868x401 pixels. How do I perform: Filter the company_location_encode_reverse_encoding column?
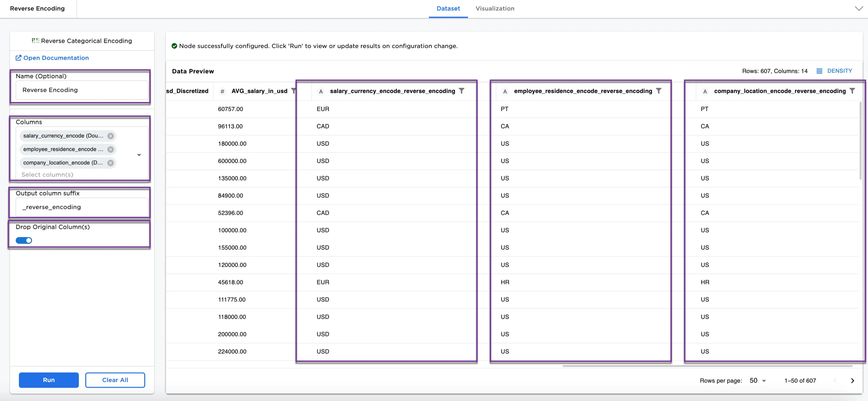(852, 91)
